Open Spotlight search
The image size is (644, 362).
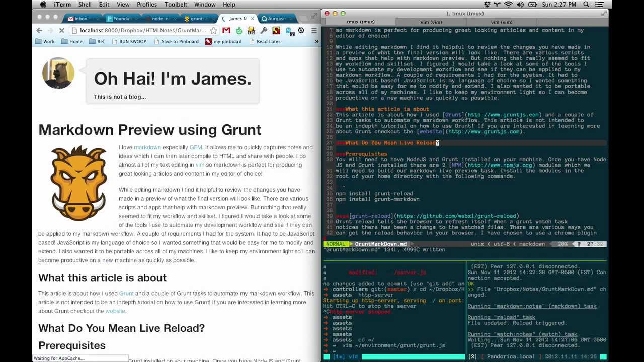587,5
